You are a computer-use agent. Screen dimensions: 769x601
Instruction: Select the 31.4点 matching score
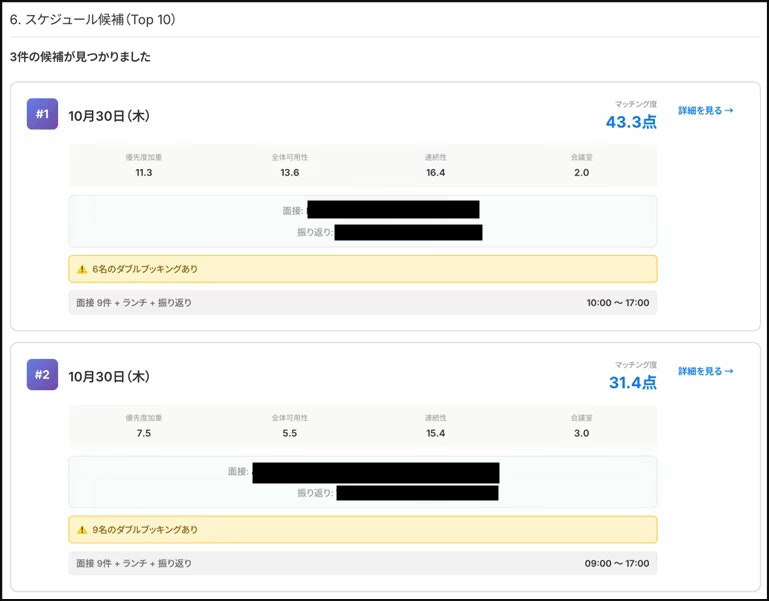(633, 382)
